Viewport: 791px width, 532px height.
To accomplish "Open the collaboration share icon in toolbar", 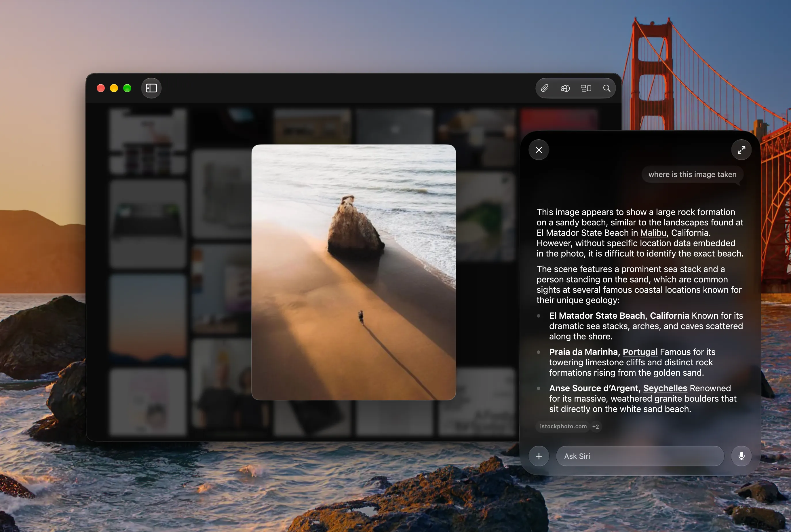I will click(565, 88).
